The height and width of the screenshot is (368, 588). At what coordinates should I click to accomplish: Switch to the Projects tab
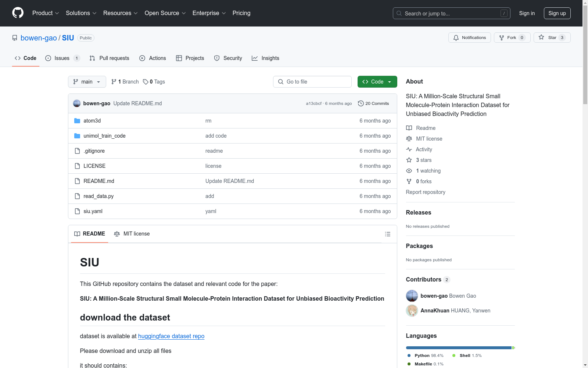[x=190, y=58]
